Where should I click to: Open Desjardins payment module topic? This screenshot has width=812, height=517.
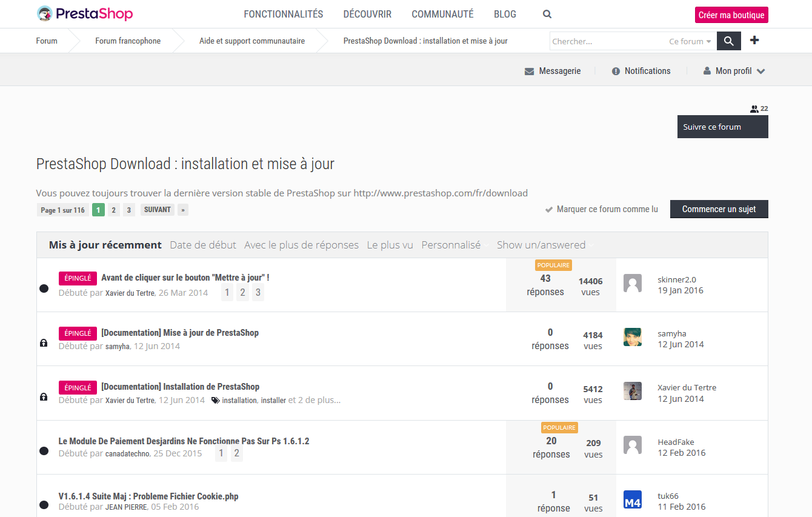[x=184, y=441]
